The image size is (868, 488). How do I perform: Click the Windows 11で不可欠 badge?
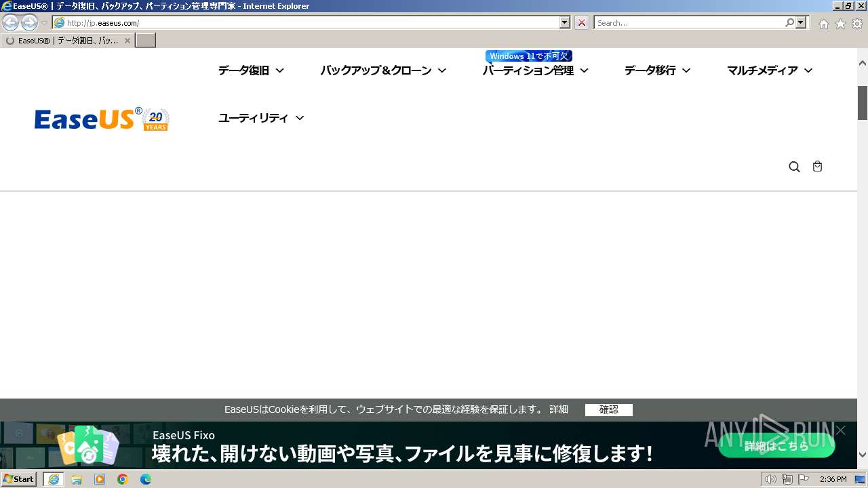tap(529, 56)
